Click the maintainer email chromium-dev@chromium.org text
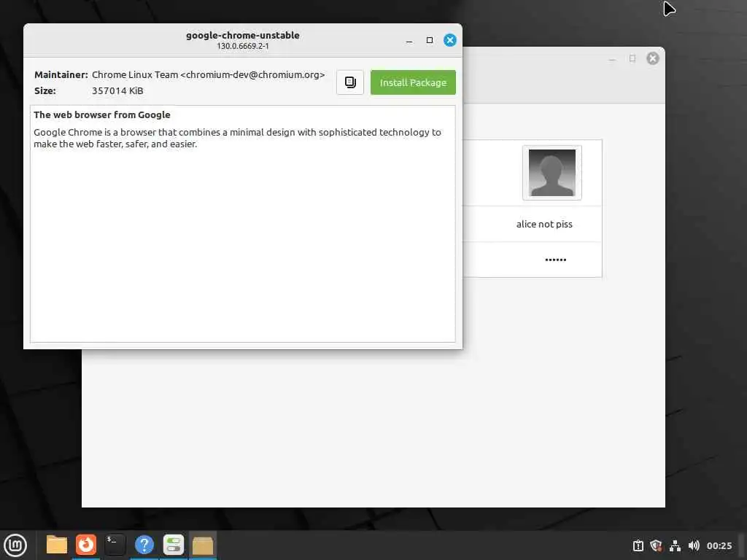Image resolution: width=747 pixels, height=560 pixels. [x=252, y=75]
